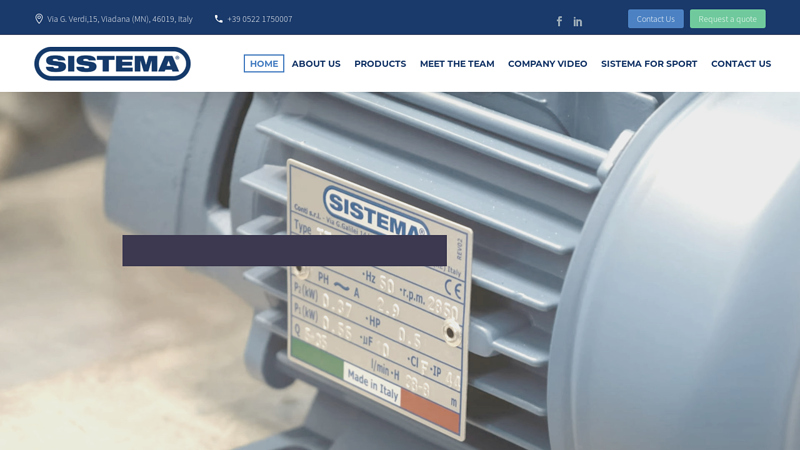The width and height of the screenshot is (800, 450).
Task: Open the COMPANY VIDEO menu item
Action: tap(547, 64)
